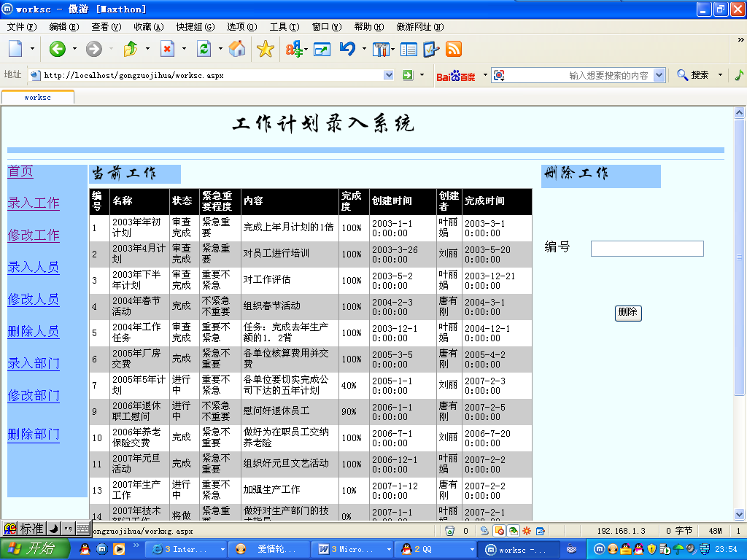Click the orange sun icon in status bar

pos(527,531)
